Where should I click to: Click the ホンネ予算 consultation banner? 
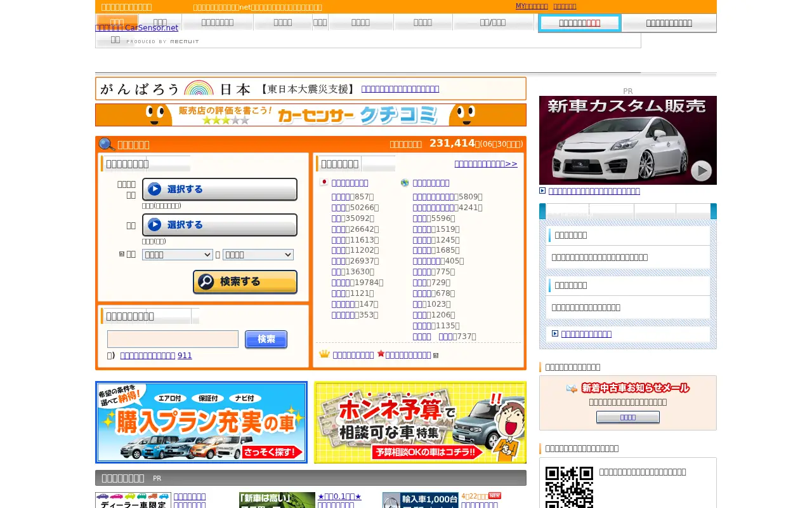(420, 422)
